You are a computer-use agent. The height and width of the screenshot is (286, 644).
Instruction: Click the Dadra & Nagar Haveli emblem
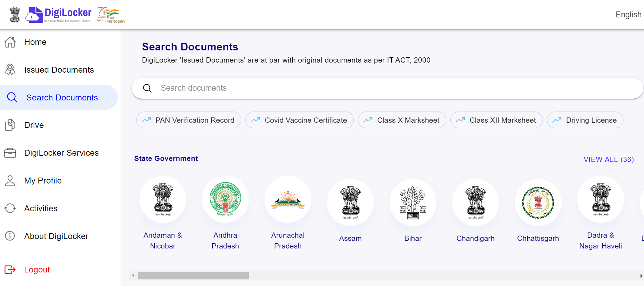(601, 199)
